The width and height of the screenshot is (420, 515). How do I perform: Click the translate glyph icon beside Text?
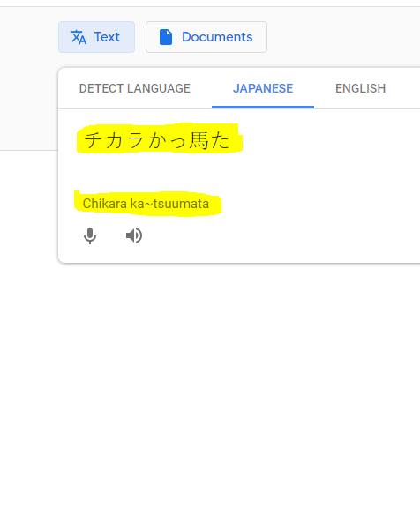coord(79,37)
